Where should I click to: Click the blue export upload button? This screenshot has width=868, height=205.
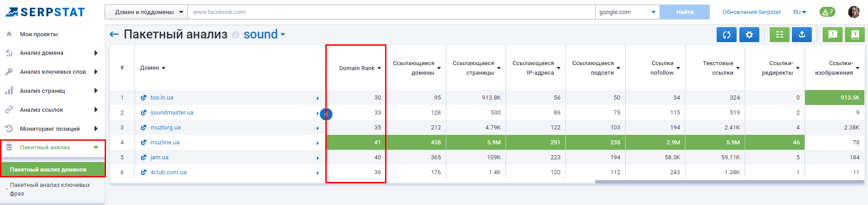click(802, 34)
